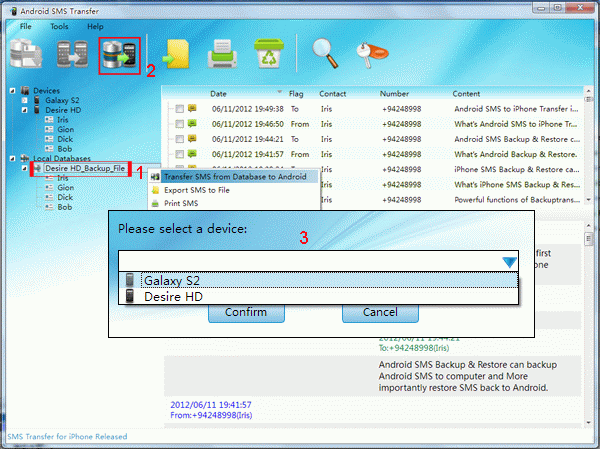The image size is (600, 449).
Task: Click the conversation pane scrollbar thumb
Action: click(589, 239)
